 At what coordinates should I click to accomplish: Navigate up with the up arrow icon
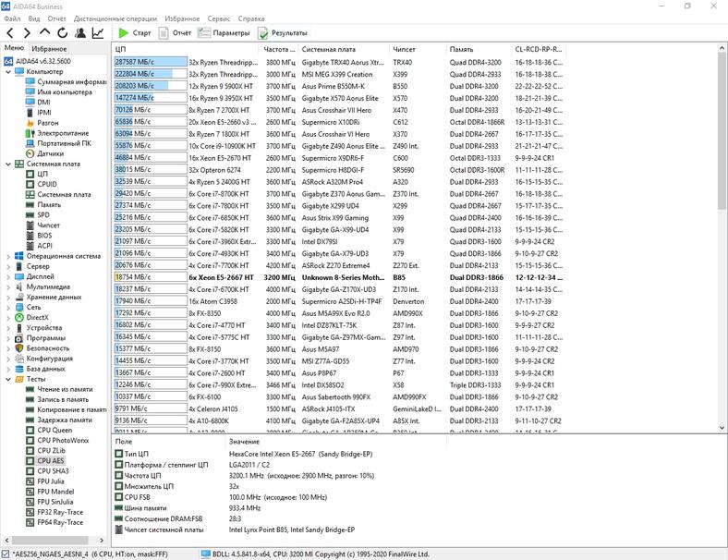coord(44,31)
